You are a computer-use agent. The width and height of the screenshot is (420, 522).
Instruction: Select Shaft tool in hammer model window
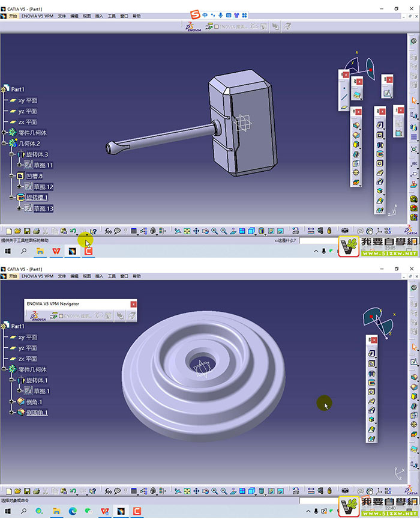click(x=380, y=145)
